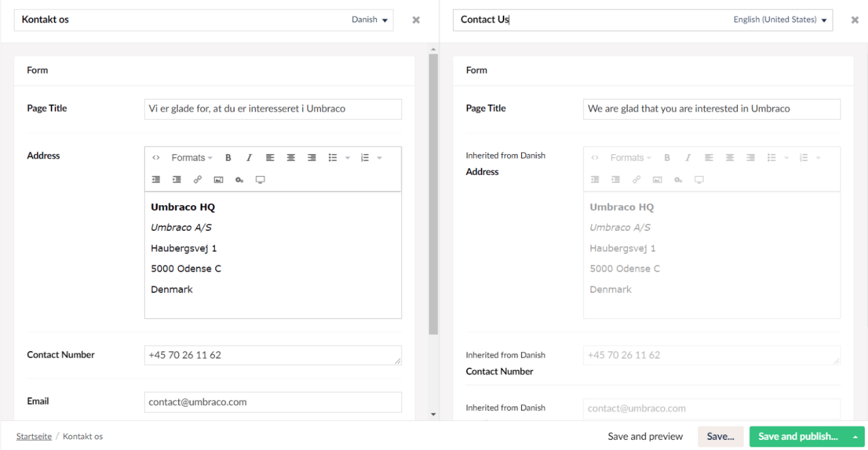Insert macro with gears icon, Danish editor

[239, 179]
